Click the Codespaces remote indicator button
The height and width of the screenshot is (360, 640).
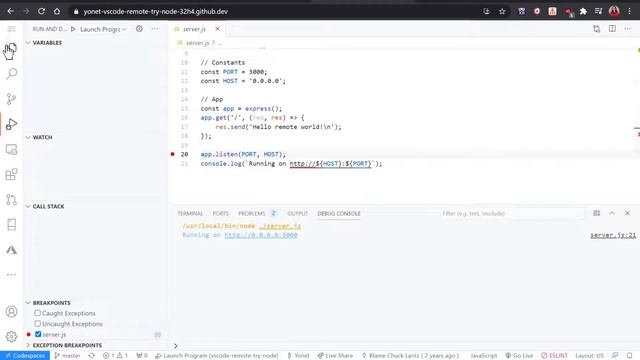tap(25, 356)
